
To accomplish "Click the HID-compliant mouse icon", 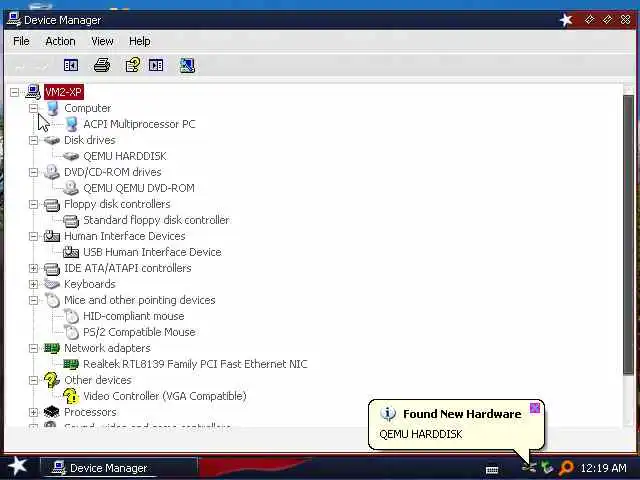I will coord(71,316).
